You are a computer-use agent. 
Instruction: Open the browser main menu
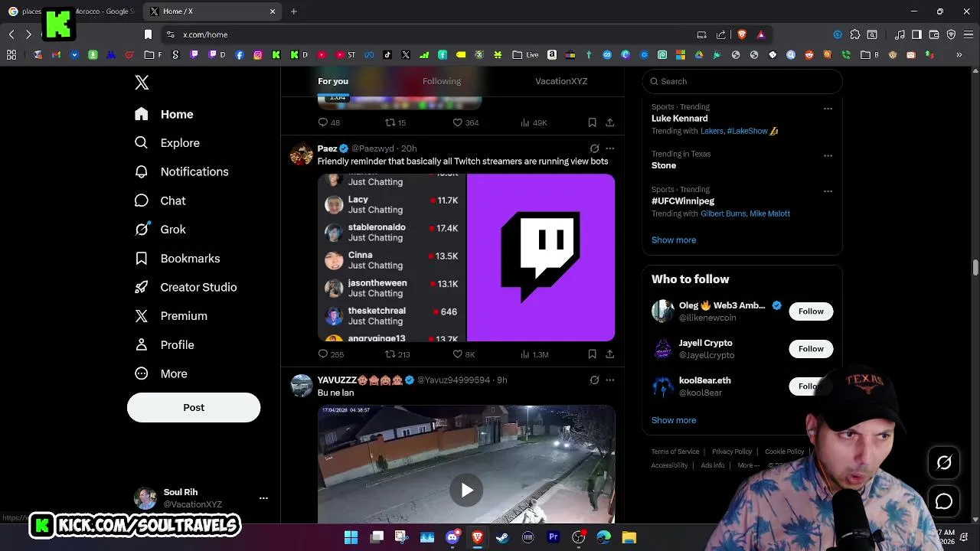(969, 34)
